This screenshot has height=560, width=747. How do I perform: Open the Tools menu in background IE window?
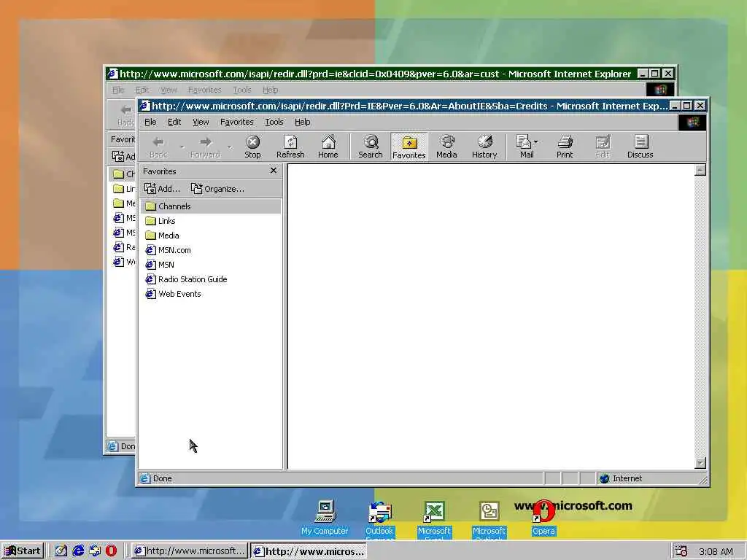point(242,90)
